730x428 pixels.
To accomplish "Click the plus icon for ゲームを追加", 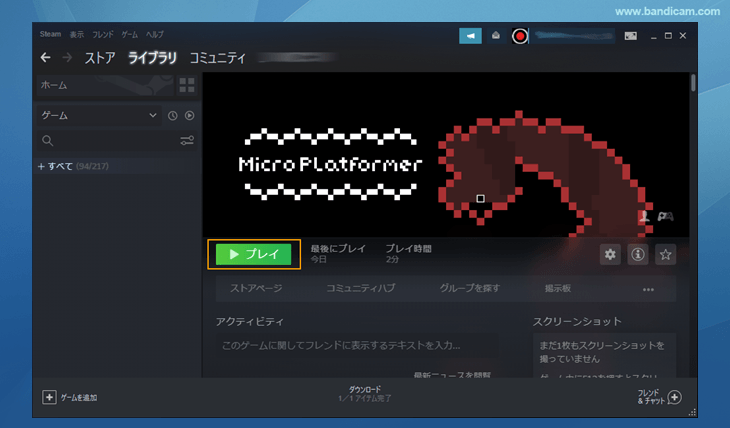I will click(x=49, y=397).
